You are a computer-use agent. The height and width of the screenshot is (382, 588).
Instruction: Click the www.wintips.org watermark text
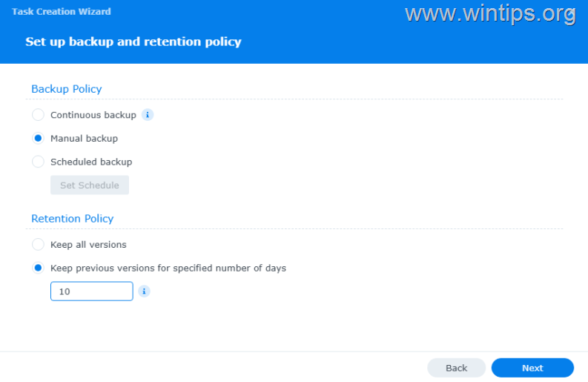click(480, 13)
